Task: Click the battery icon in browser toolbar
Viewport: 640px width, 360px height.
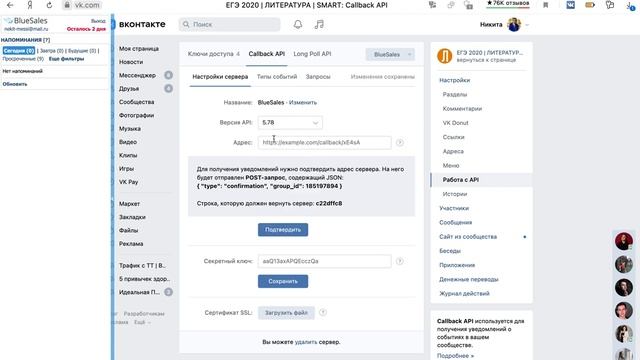Action: pyautogui.click(x=590, y=5)
